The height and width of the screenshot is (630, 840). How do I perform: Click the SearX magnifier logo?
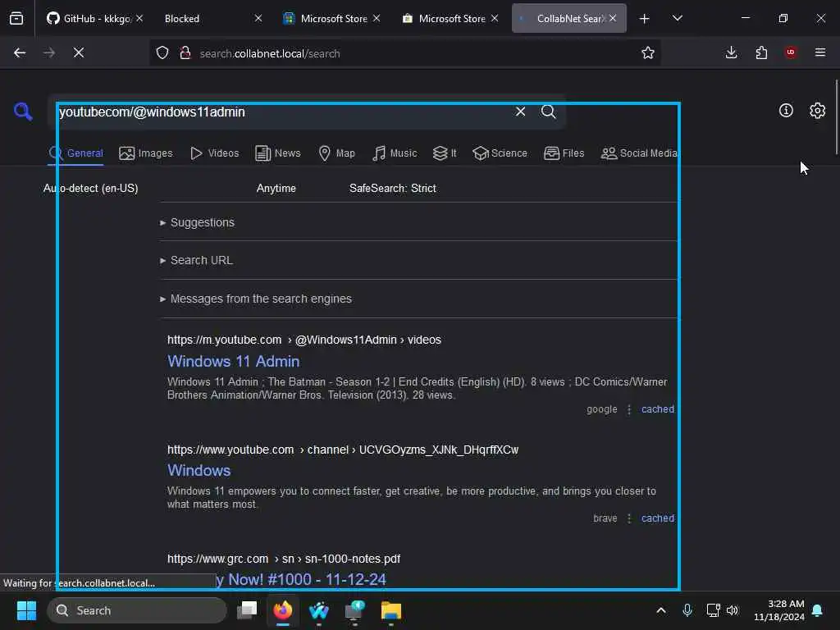(23, 112)
